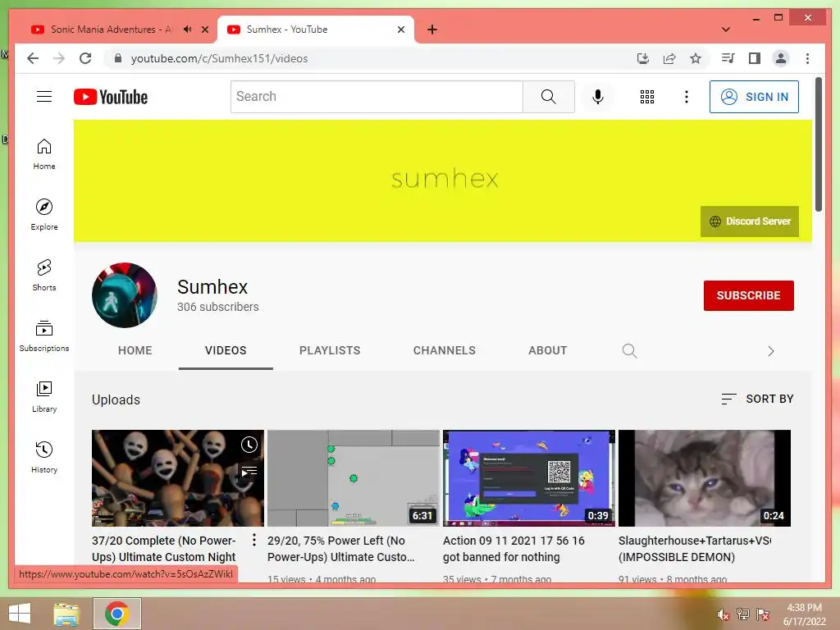The width and height of the screenshot is (840, 630).
Task: Show more channel tabs with right chevron
Action: pos(770,351)
